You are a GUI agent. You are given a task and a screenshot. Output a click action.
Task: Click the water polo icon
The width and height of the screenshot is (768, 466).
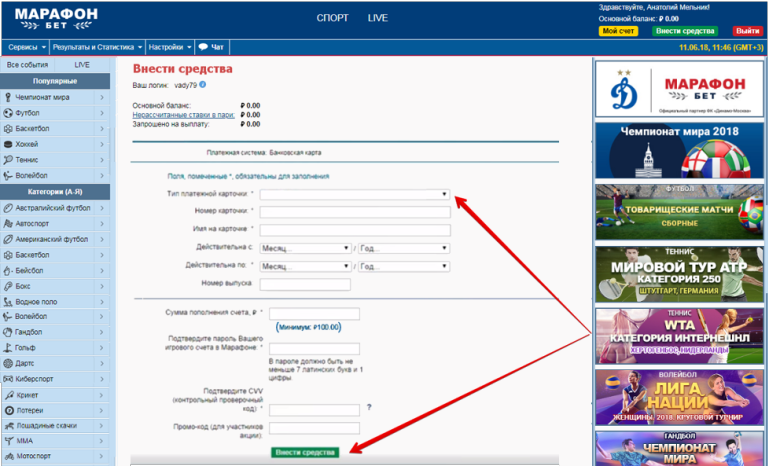(8, 302)
